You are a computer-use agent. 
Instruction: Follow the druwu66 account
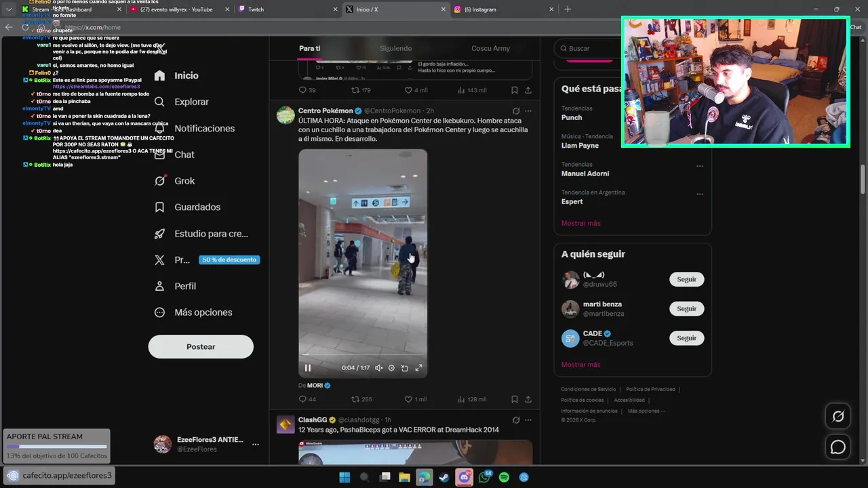click(x=686, y=279)
